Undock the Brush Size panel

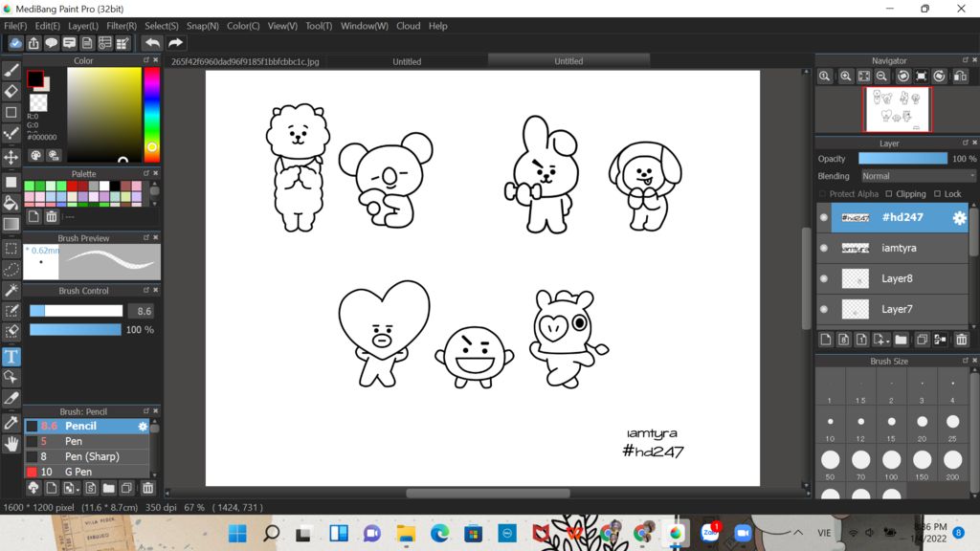click(x=965, y=361)
